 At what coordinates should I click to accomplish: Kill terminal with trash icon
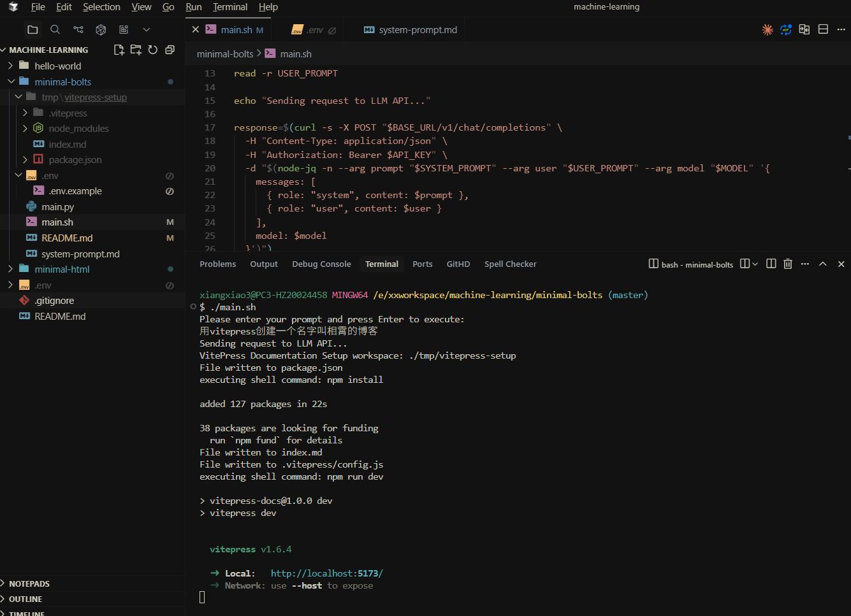(788, 264)
